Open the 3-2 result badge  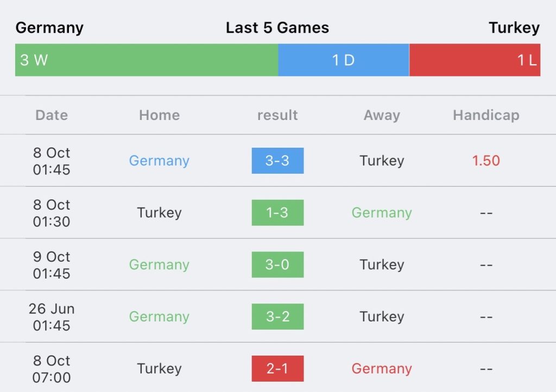tap(277, 317)
